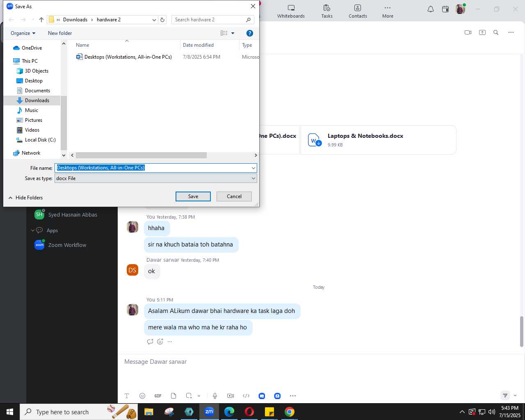Add reaction to last message
This screenshot has width=525, height=420.
click(x=160, y=342)
